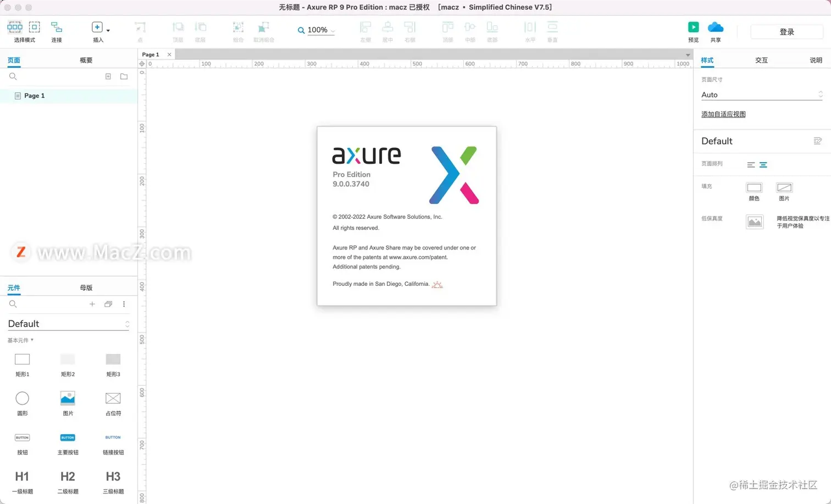Click the 共享 cloud share icon
This screenshot has height=504, width=831.
coord(716,27)
